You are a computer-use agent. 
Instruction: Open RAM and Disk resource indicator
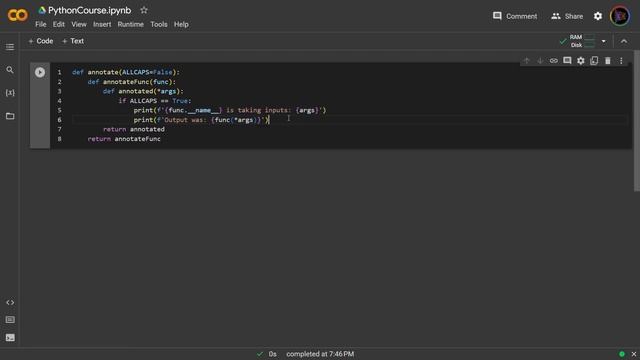pyautogui.click(x=582, y=41)
